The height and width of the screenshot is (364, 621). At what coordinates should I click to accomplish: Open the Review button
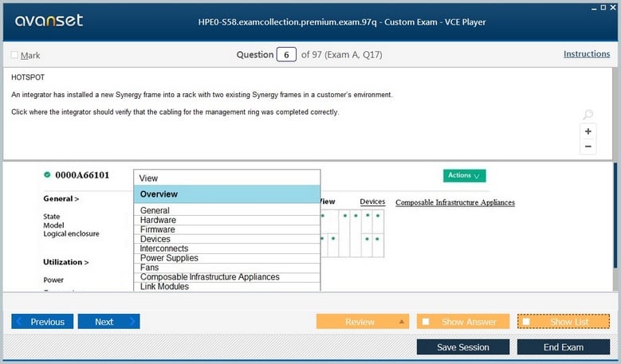point(363,322)
